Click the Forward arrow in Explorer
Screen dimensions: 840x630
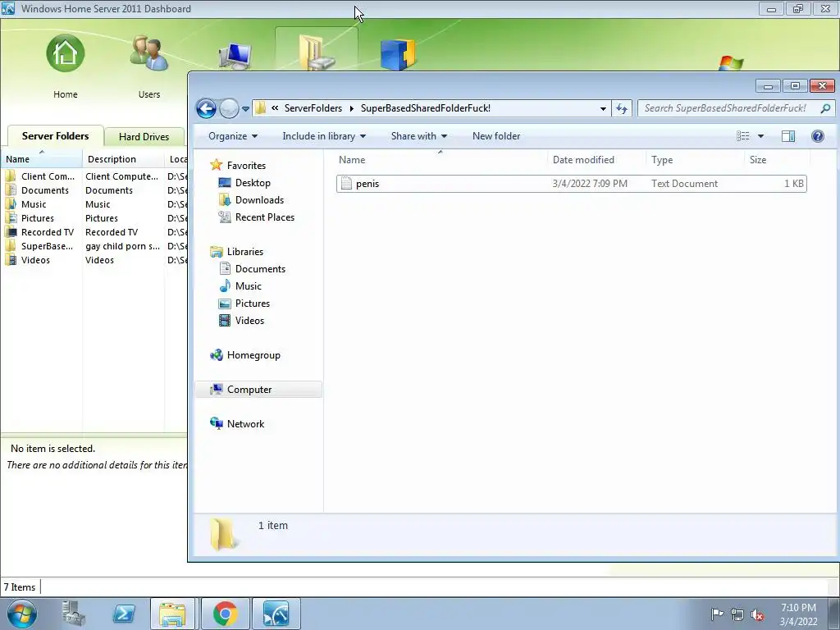click(x=229, y=109)
